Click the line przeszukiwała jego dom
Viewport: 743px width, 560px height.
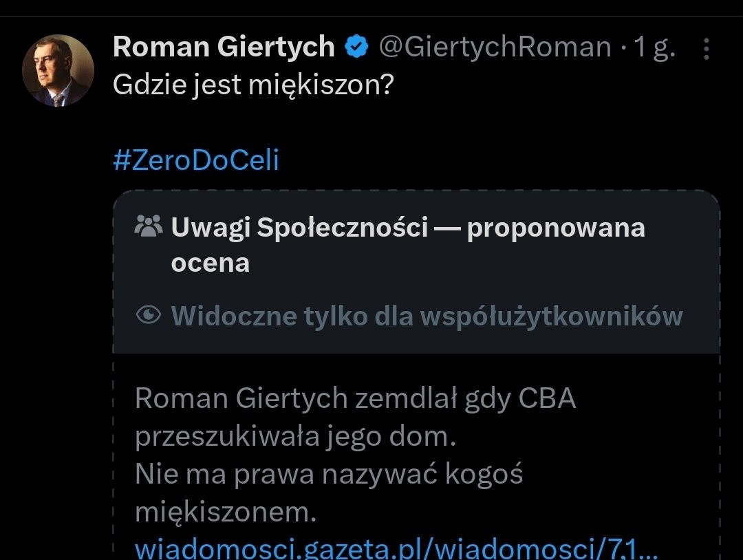click(295, 437)
